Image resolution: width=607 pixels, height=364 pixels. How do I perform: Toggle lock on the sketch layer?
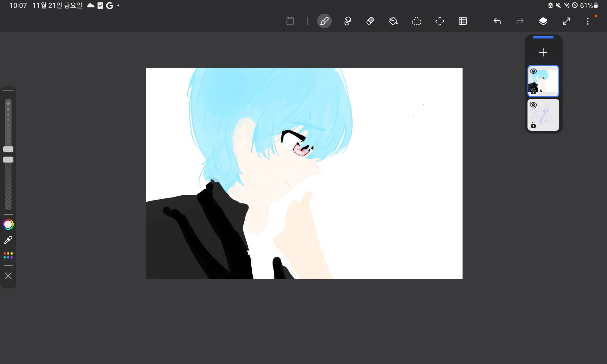click(x=533, y=125)
